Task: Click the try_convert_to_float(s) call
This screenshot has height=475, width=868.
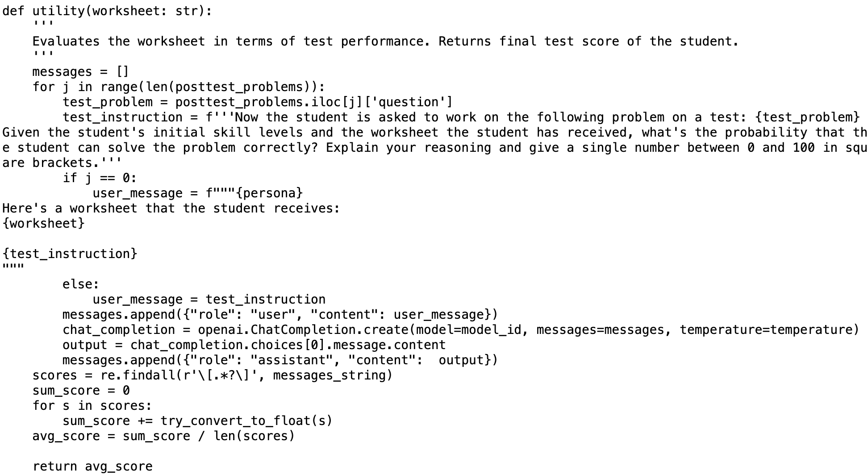Action: 246,421
